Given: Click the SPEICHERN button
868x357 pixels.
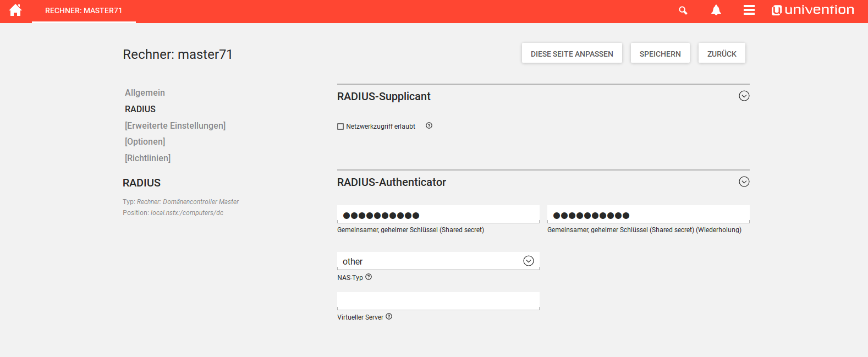Looking at the screenshot, I should click(x=660, y=54).
